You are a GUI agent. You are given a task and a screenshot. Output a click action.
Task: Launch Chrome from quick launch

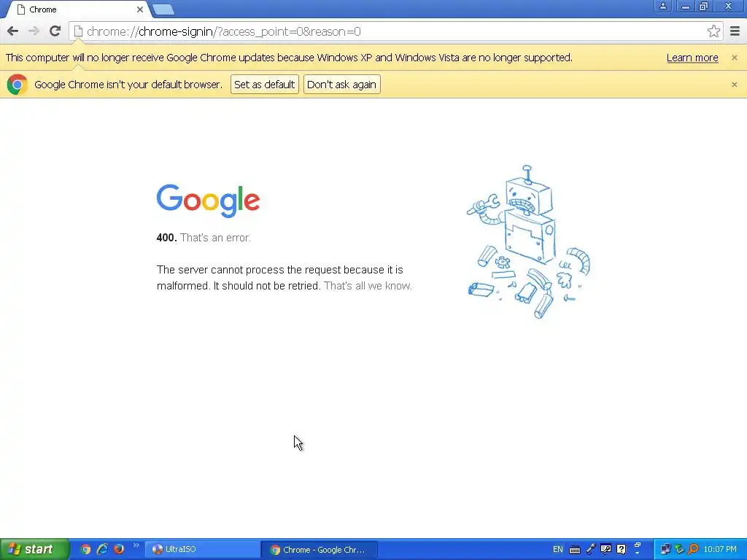click(85, 549)
